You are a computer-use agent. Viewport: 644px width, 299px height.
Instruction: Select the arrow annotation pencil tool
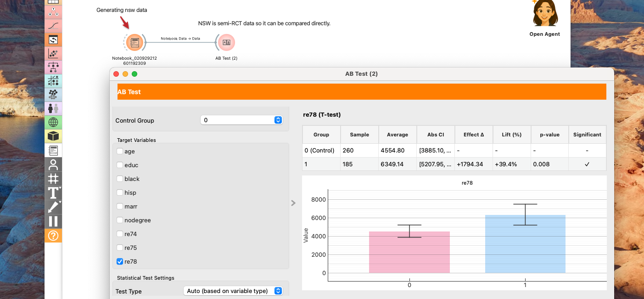tap(53, 207)
